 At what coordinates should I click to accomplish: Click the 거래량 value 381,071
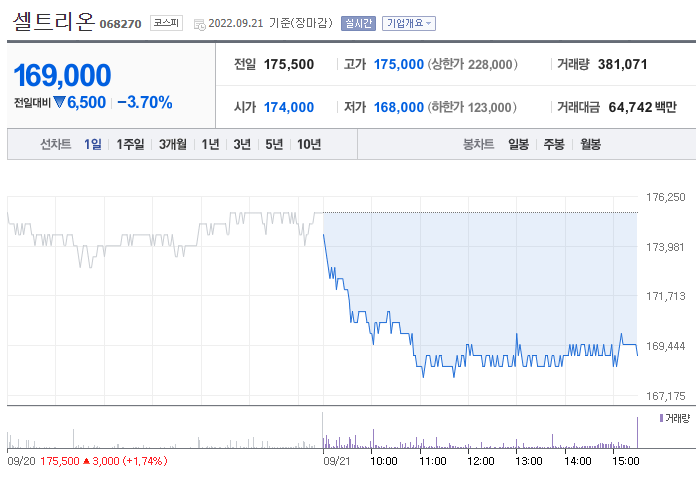coord(622,64)
